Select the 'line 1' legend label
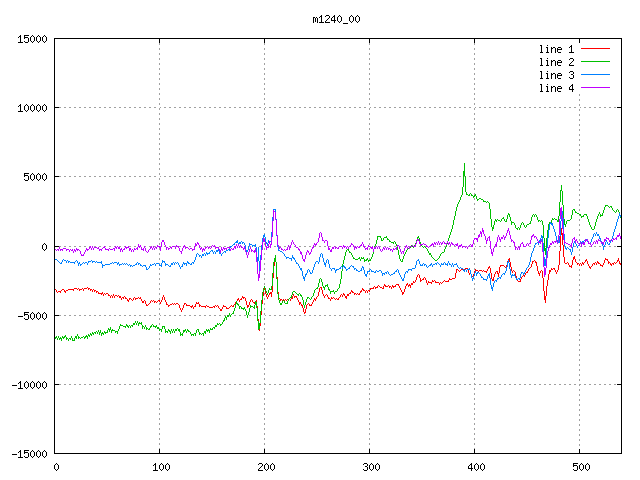Image resolution: width=640 pixels, height=480 pixels. (556, 49)
